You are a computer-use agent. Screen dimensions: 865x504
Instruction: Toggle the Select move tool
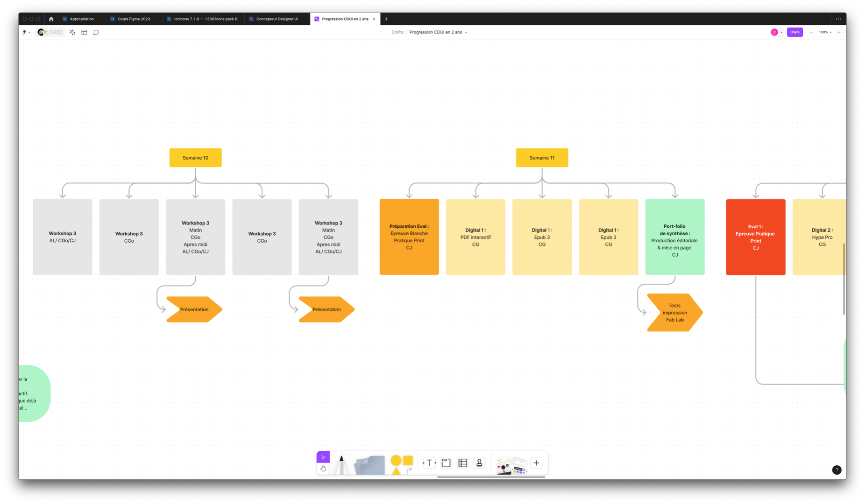point(323,457)
